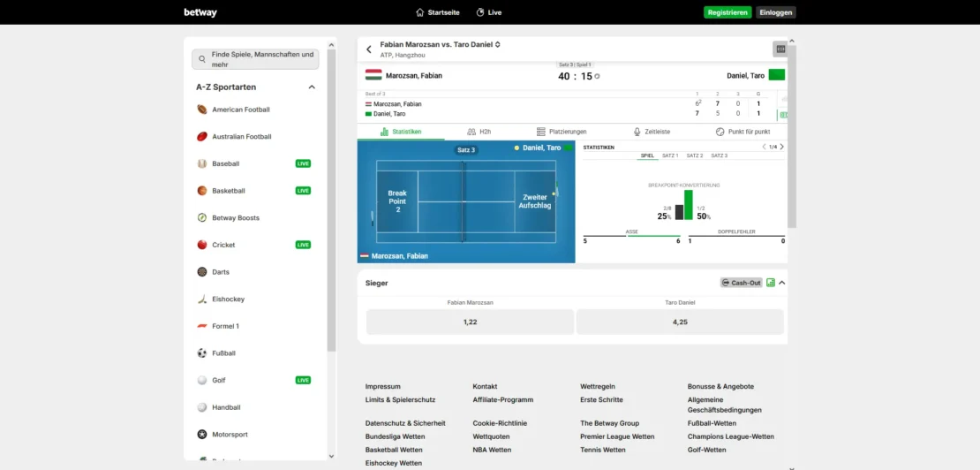
Task: Collapse the A-Z Sportarten list
Action: pyautogui.click(x=312, y=87)
